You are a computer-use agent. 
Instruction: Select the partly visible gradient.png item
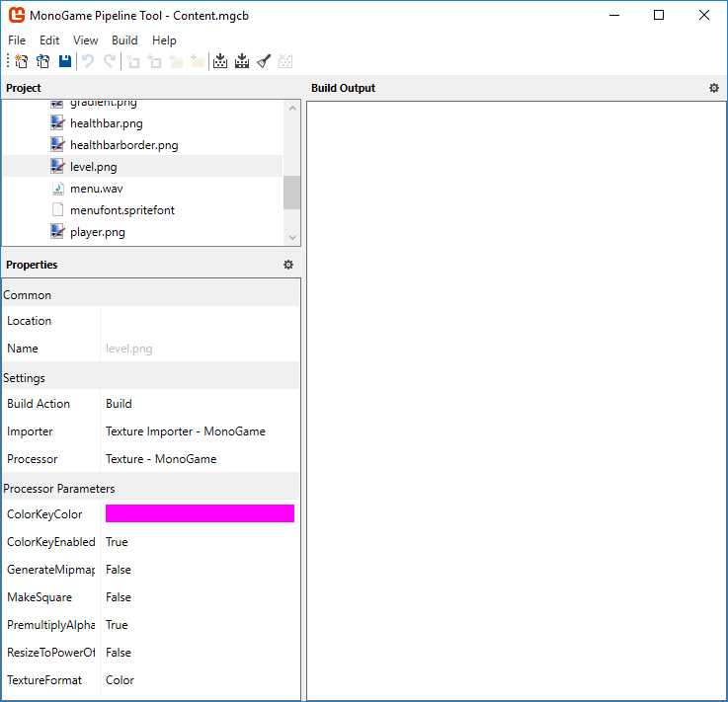click(x=103, y=103)
